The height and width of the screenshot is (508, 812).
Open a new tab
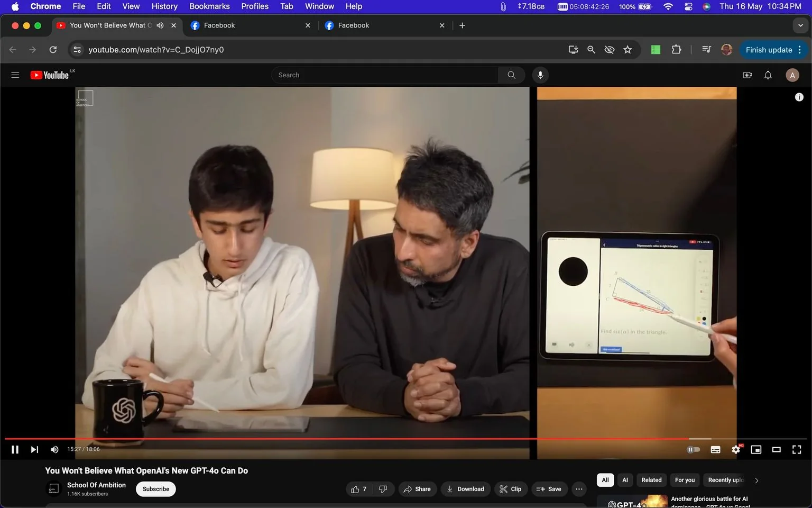(462, 25)
